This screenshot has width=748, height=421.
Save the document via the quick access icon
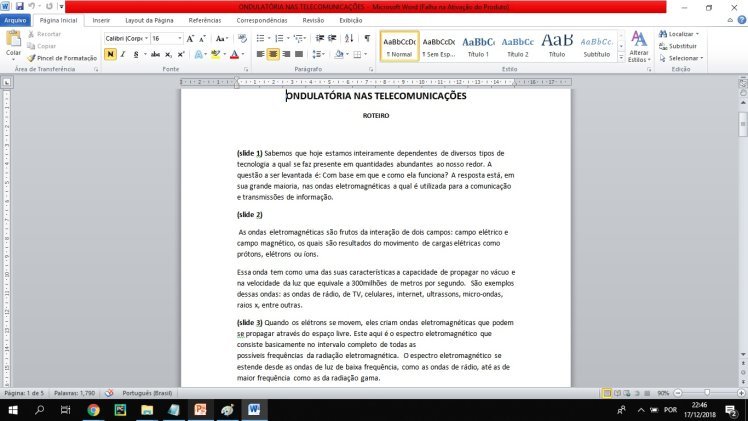[x=20, y=6]
